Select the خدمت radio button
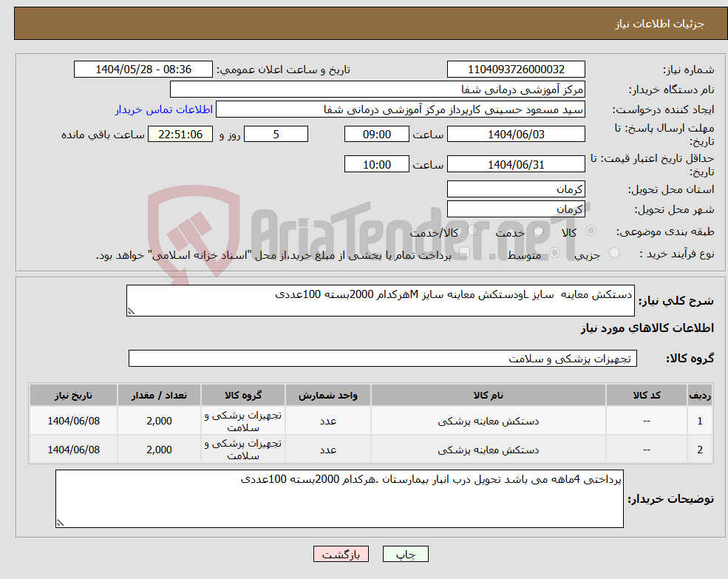 coord(537,231)
